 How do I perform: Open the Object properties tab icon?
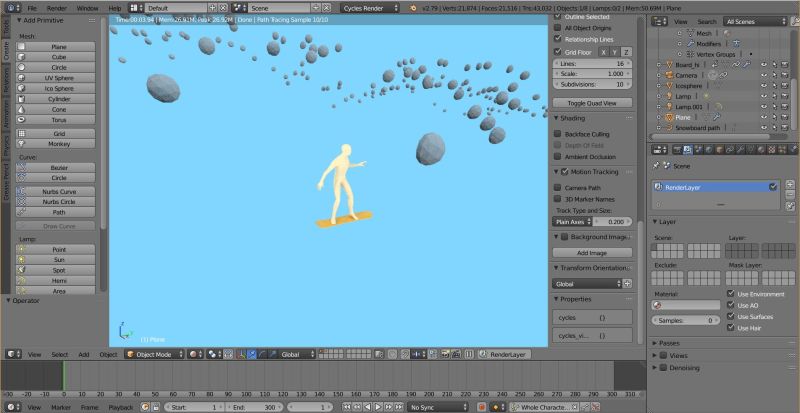pyautogui.click(x=720, y=150)
